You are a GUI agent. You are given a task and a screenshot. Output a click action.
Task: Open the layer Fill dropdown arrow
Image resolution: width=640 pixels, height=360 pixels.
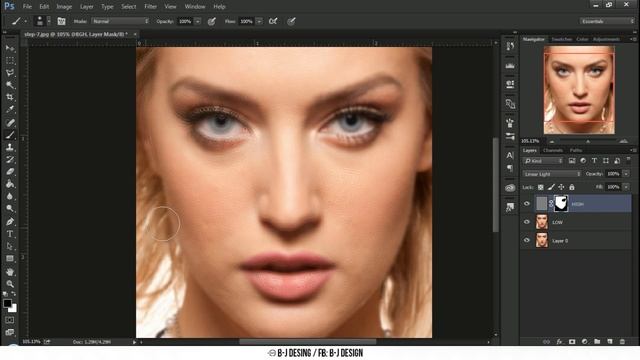[626, 187]
